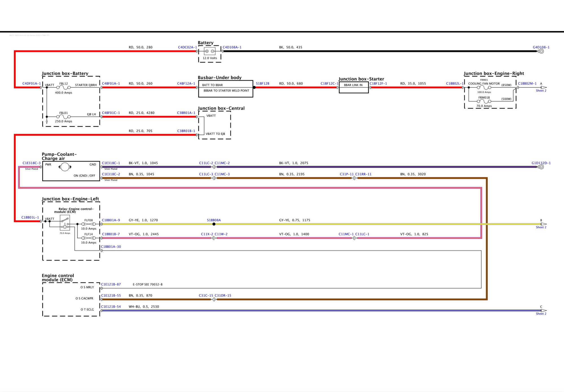The height and width of the screenshot is (392, 564).
Task: Click the C11X-2 C11W-2 inline connector
Action: coord(214,238)
